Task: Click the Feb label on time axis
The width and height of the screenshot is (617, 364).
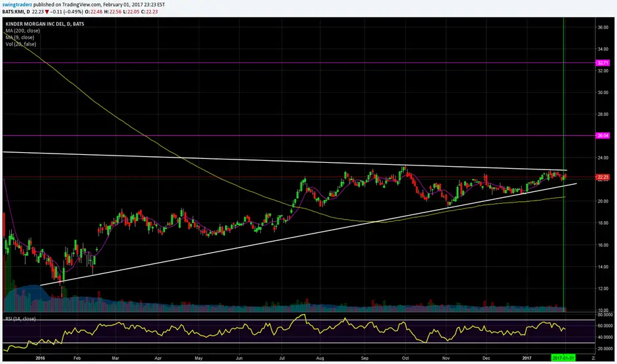Action: [77, 358]
